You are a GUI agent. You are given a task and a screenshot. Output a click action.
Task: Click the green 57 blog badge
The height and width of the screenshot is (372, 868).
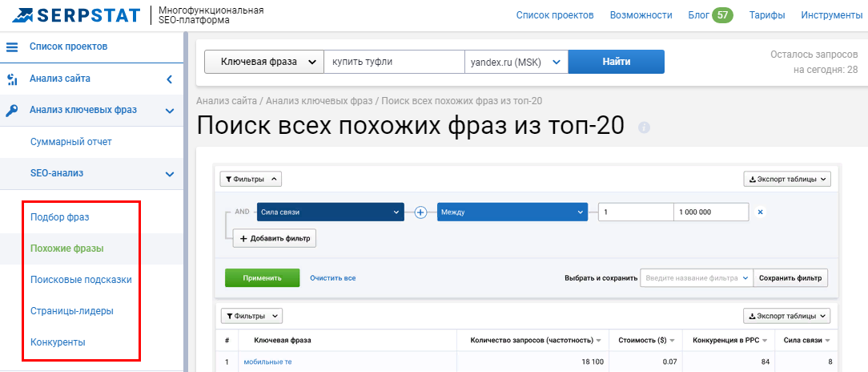coord(722,15)
